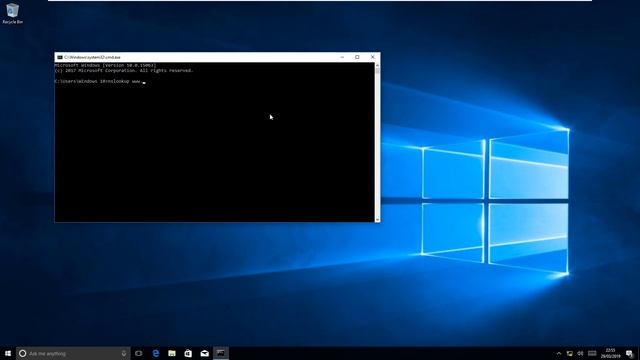Open the Action Center notifications icon
640x360 pixels.
630,353
